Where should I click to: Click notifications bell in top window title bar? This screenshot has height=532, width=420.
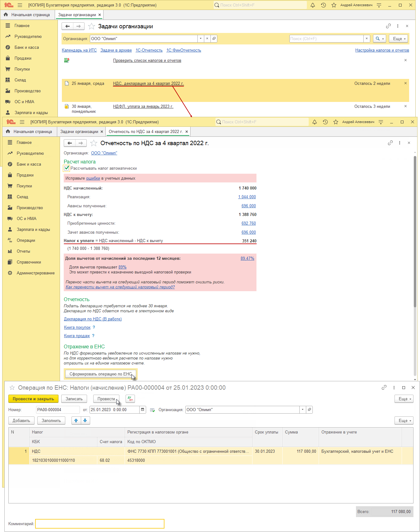click(x=313, y=5)
